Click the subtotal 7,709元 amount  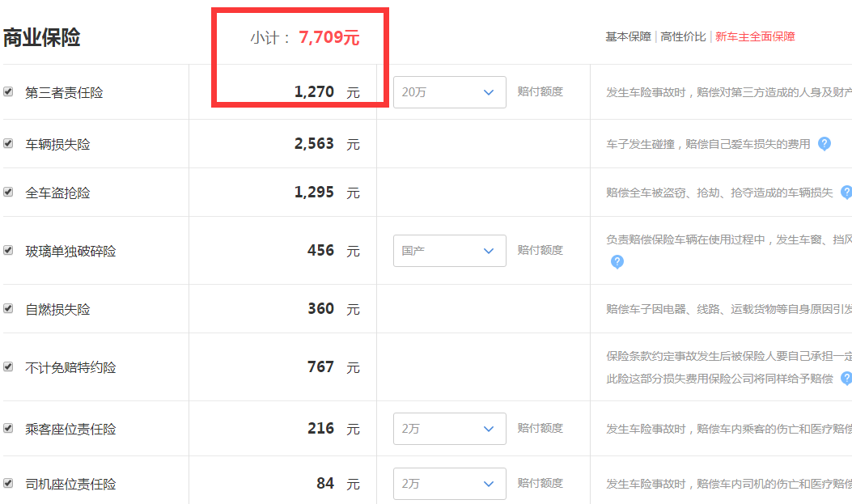pos(329,37)
